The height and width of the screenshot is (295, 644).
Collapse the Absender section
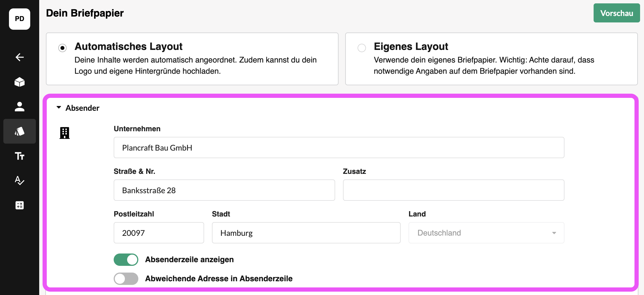pyautogui.click(x=59, y=108)
